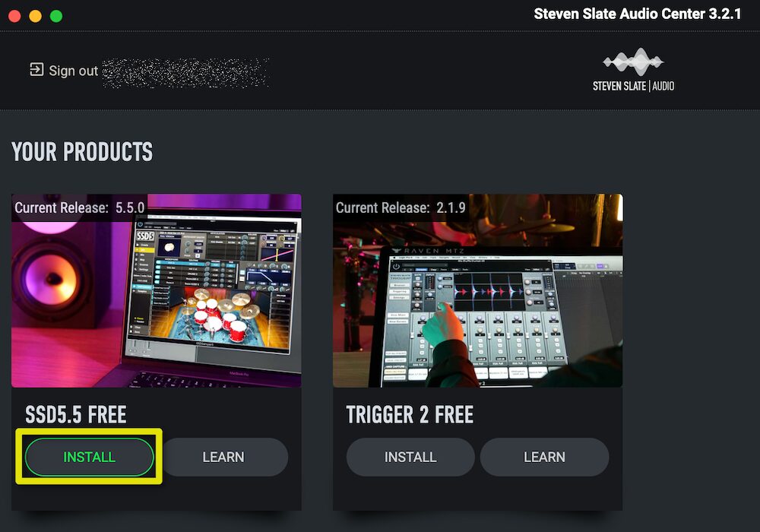760x532 pixels.
Task: Minimize the window with the yellow button
Action: [x=36, y=16]
